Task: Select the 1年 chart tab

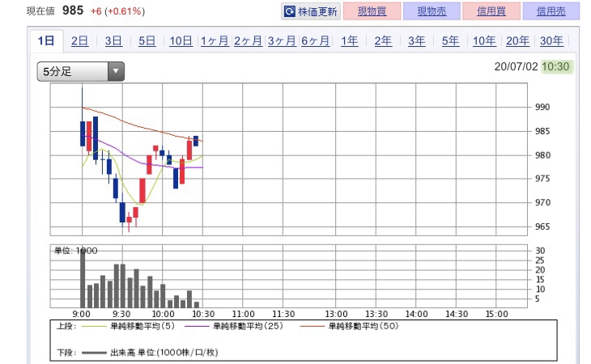Action: coord(350,41)
